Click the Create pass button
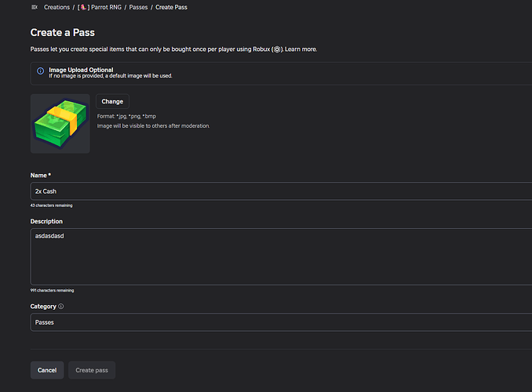 coord(92,370)
